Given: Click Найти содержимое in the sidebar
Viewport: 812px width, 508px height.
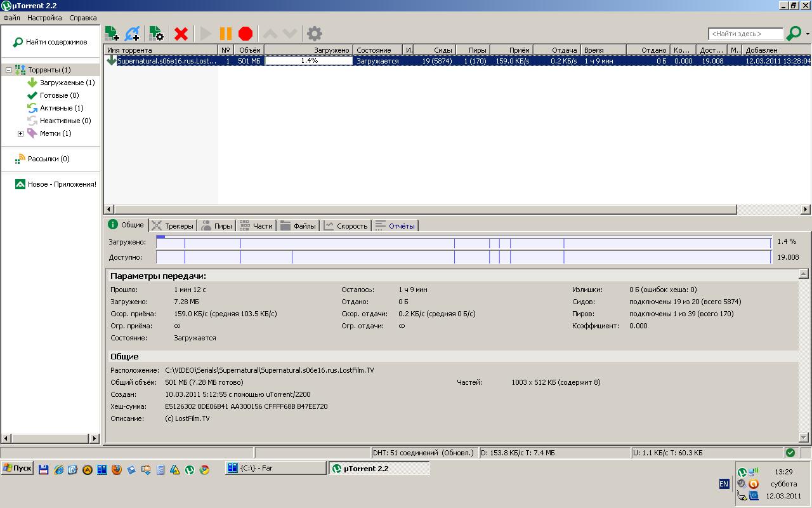Looking at the screenshot, I should 56,42.
